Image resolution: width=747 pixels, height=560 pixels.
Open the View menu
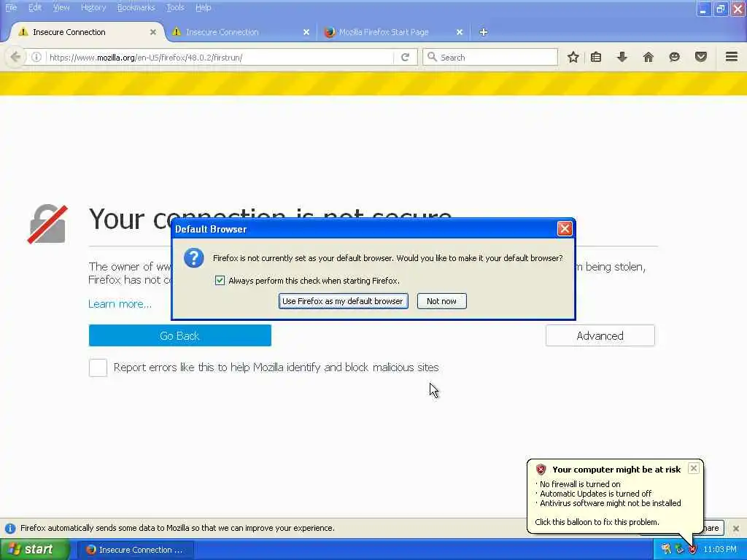(x=61, y=7)
